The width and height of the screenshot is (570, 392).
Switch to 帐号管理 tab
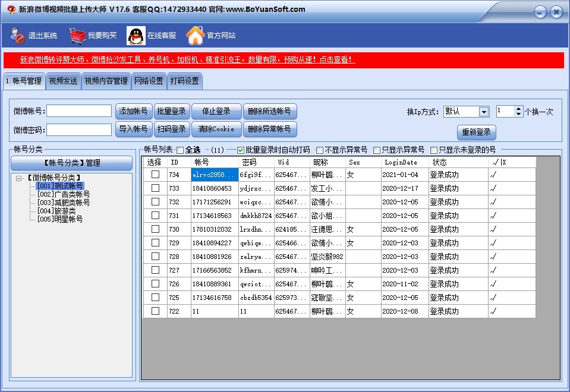click(x=24, y=81)
